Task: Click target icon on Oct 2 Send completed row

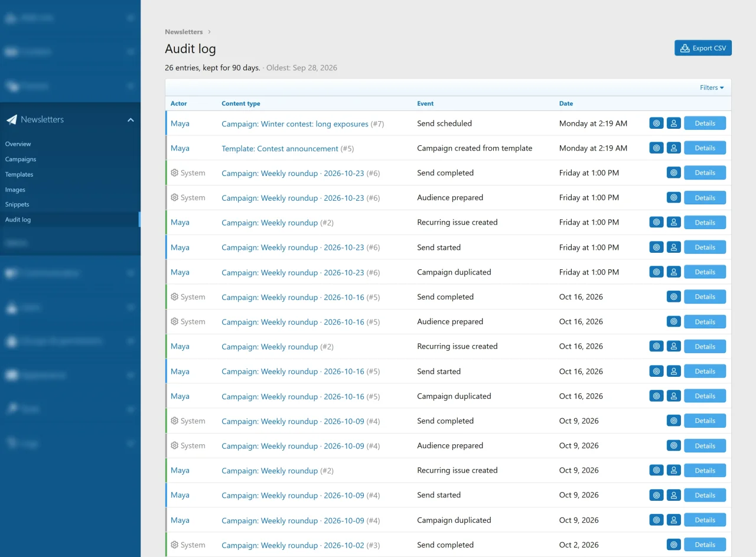Action: click(674, 545)
